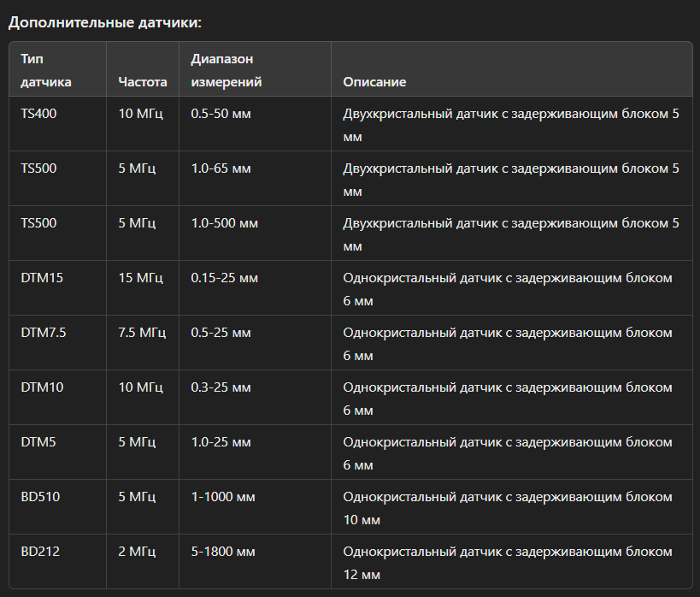Click the '2 МГц' frequency value
700x597 pixels.
pos(137,551)
